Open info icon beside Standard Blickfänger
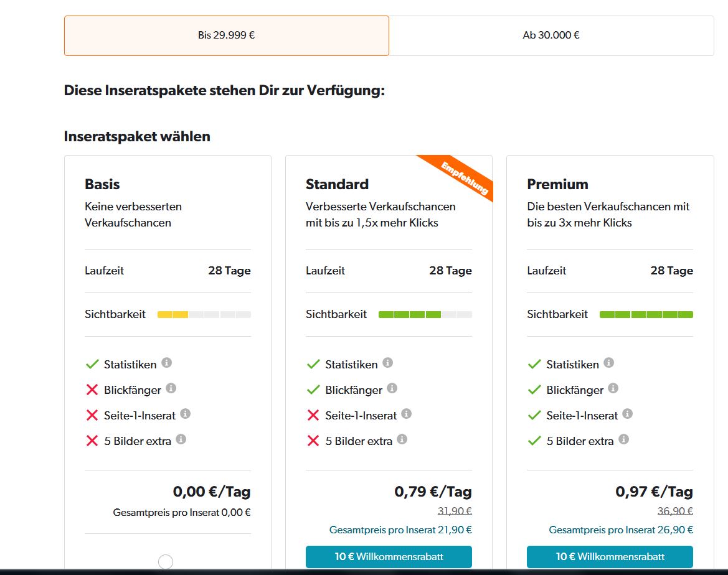728x575 pixels. click(392, 388)
